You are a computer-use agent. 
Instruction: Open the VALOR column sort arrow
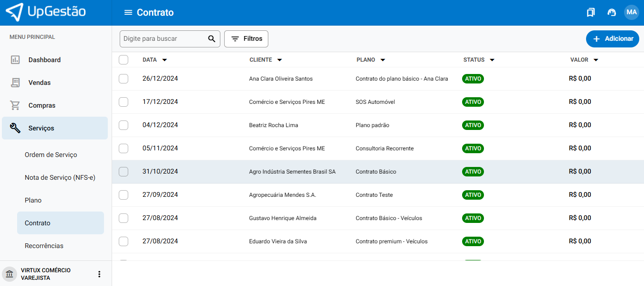596,60
